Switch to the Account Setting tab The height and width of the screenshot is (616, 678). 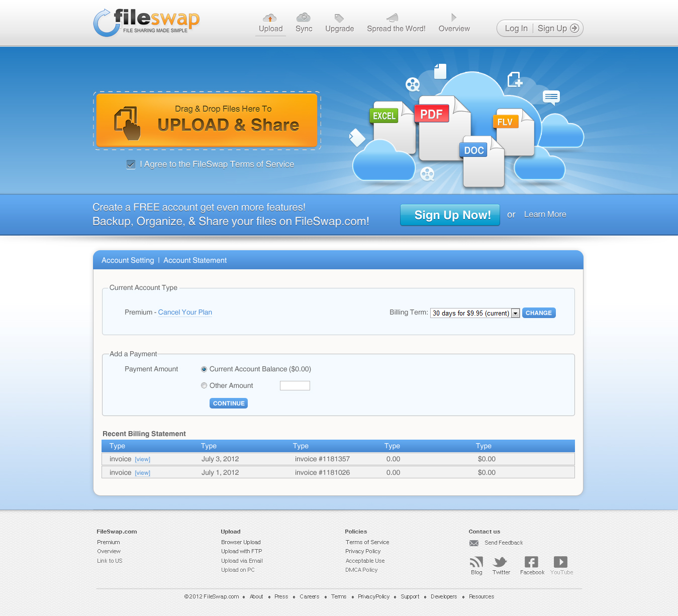[x=128, y=260]
